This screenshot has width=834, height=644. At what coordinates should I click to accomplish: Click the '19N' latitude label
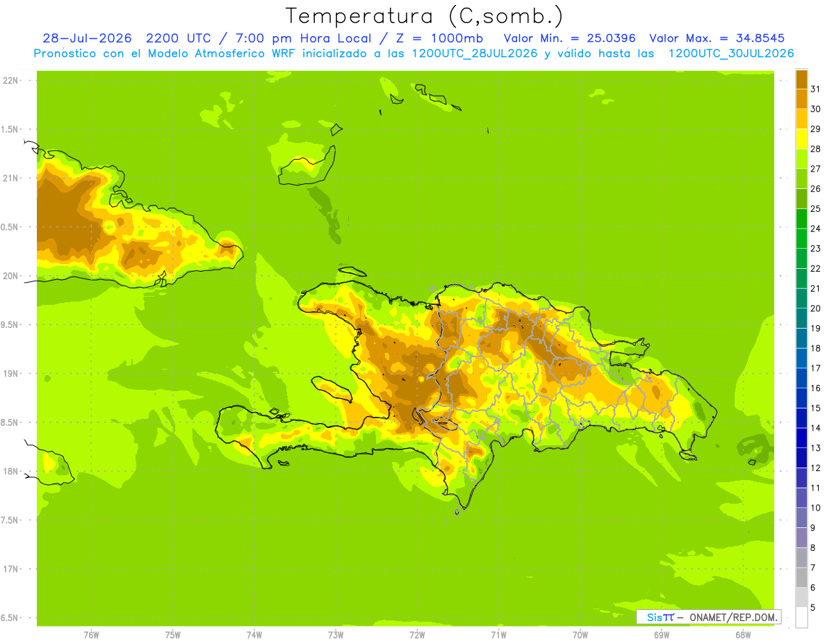10,374
